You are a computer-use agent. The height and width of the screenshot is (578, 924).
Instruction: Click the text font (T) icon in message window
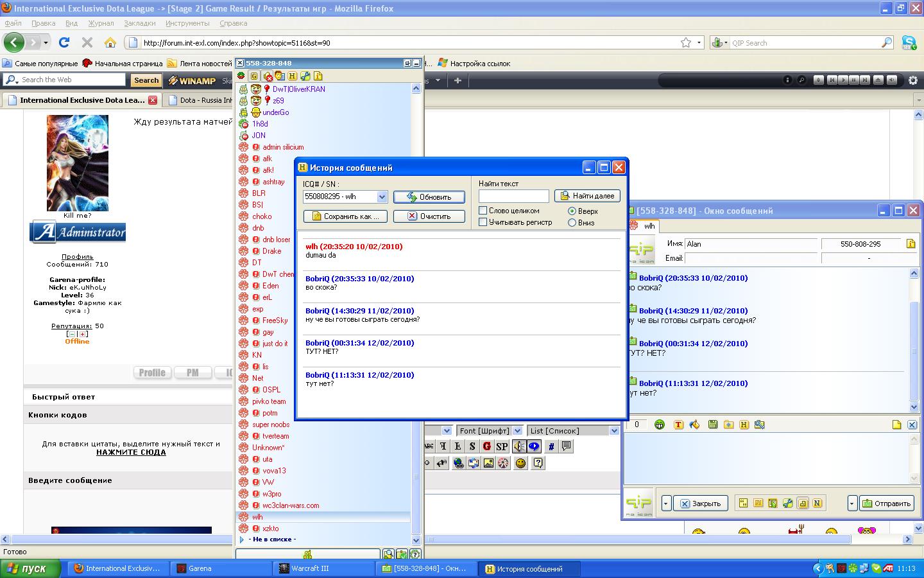pos(678,425)
